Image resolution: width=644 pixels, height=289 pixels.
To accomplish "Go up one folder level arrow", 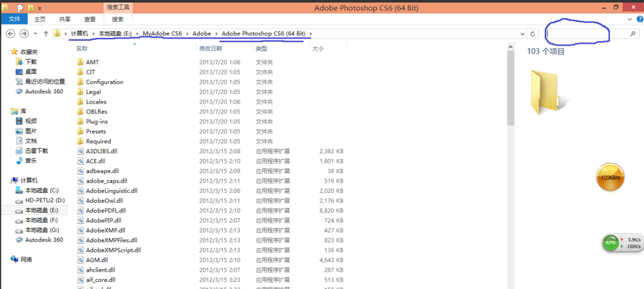I will pos(46,33).
